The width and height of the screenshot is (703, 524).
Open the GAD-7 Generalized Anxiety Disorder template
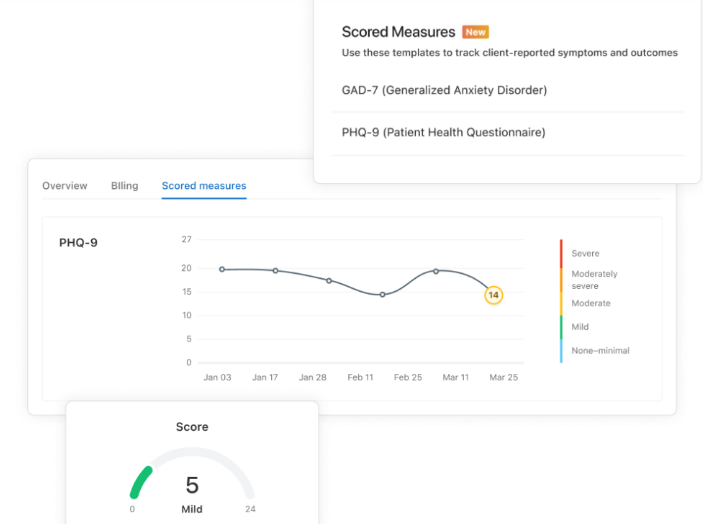point(444,90)
